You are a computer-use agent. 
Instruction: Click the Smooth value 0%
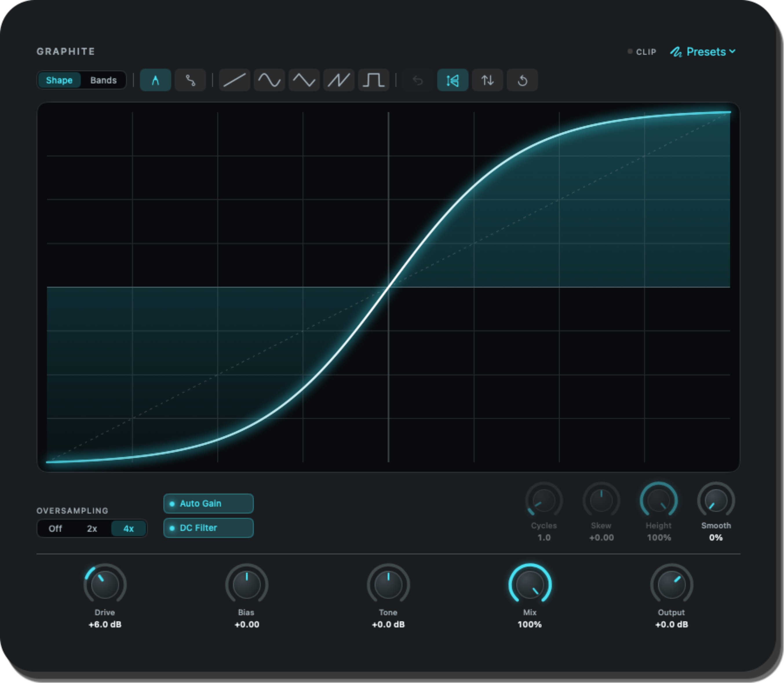tap(716, 538)
